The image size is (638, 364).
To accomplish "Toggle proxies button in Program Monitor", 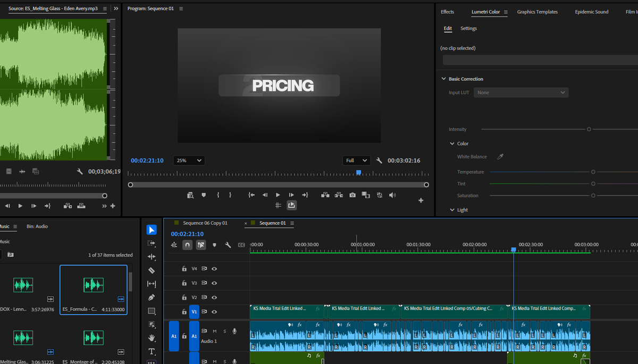I will tap(379, 195).
